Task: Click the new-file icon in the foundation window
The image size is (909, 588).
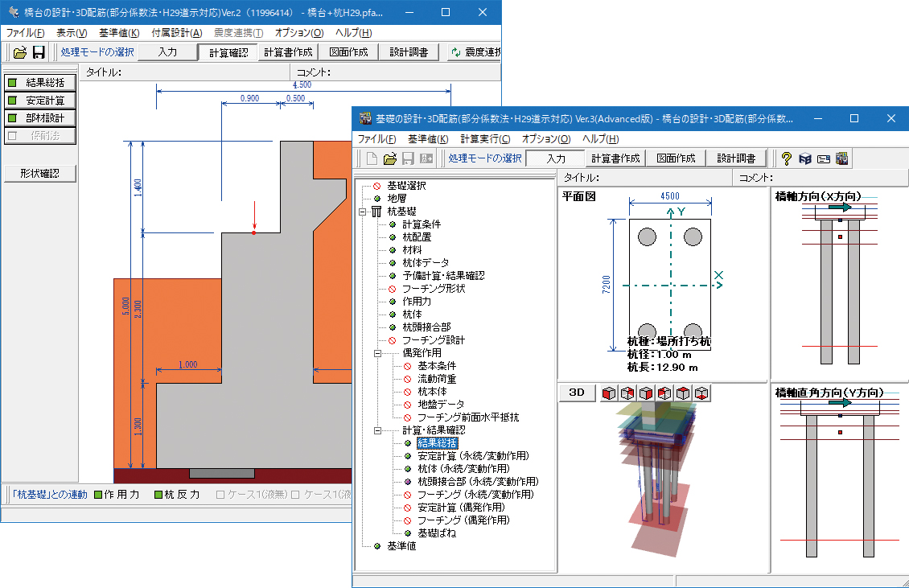Action: pyautogui.click(x=372, y=158)
